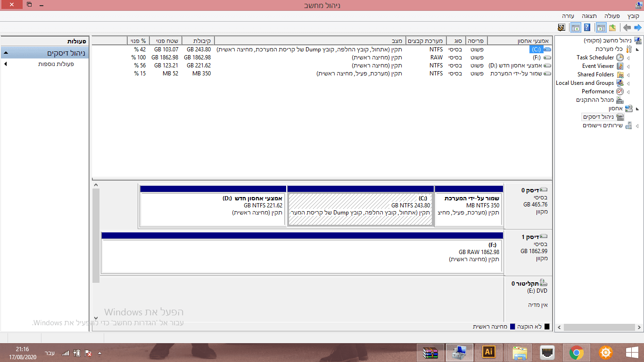Select שמור על-ידי המערכת volume row
Viewport: 644px width, 362px height.
point(322,73)
